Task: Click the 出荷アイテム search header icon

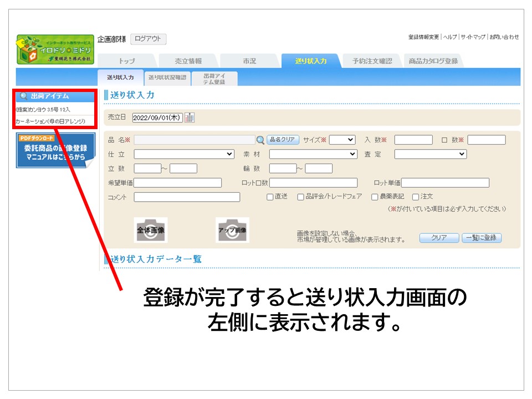Action: tap(24, 96)
